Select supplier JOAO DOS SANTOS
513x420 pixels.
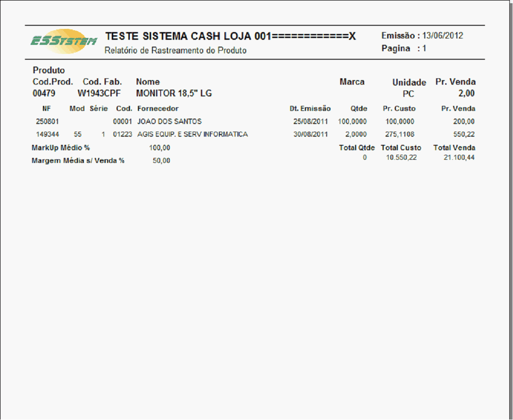(x=169, y=122)
